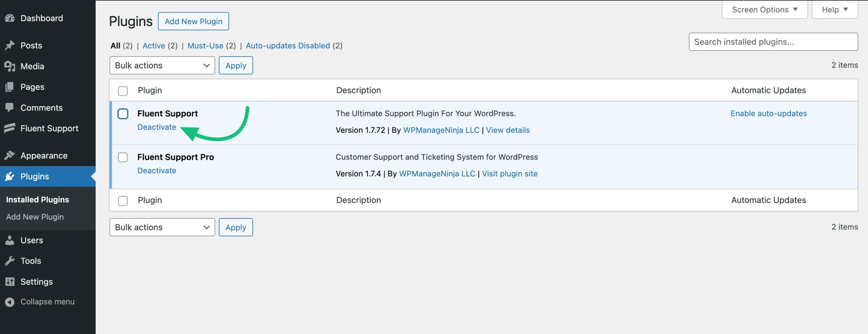Open the Must-Use plugins tab
The image size is (868, 334).
(x=205, y=45)
